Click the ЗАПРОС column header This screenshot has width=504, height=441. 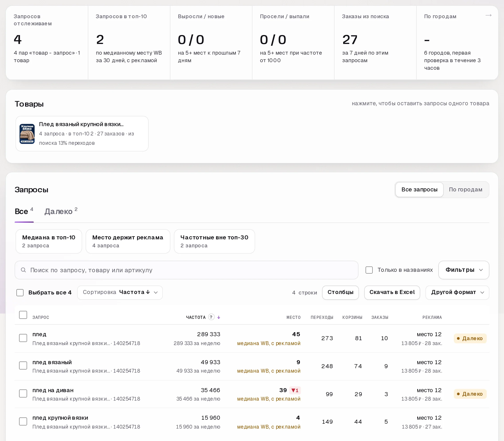point(41,318)
